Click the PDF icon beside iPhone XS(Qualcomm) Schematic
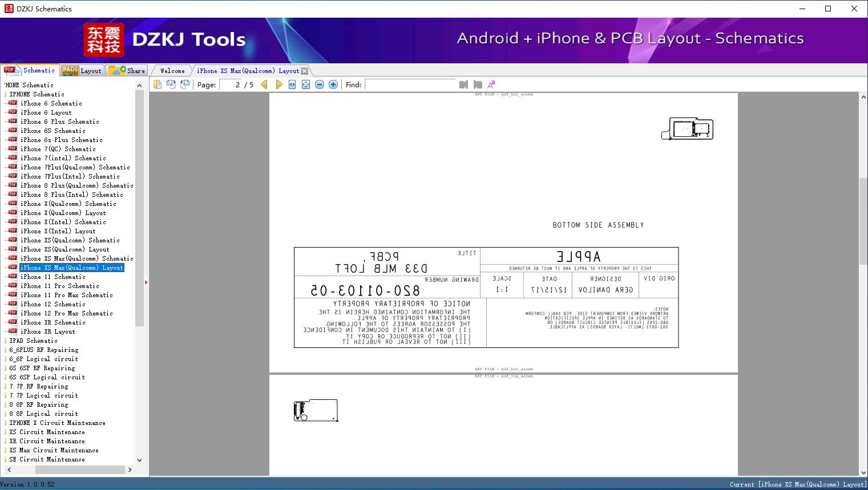 (13, 240)
